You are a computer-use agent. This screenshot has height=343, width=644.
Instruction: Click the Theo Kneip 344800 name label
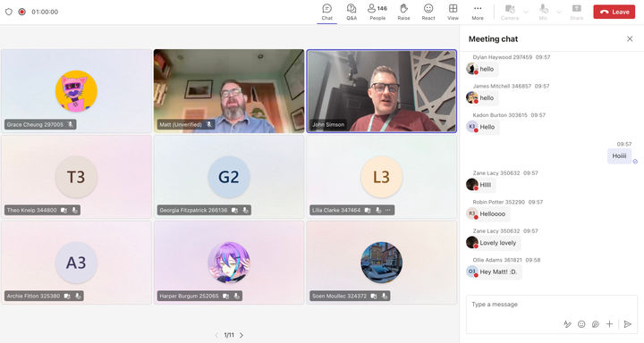[x=31, y=210]
